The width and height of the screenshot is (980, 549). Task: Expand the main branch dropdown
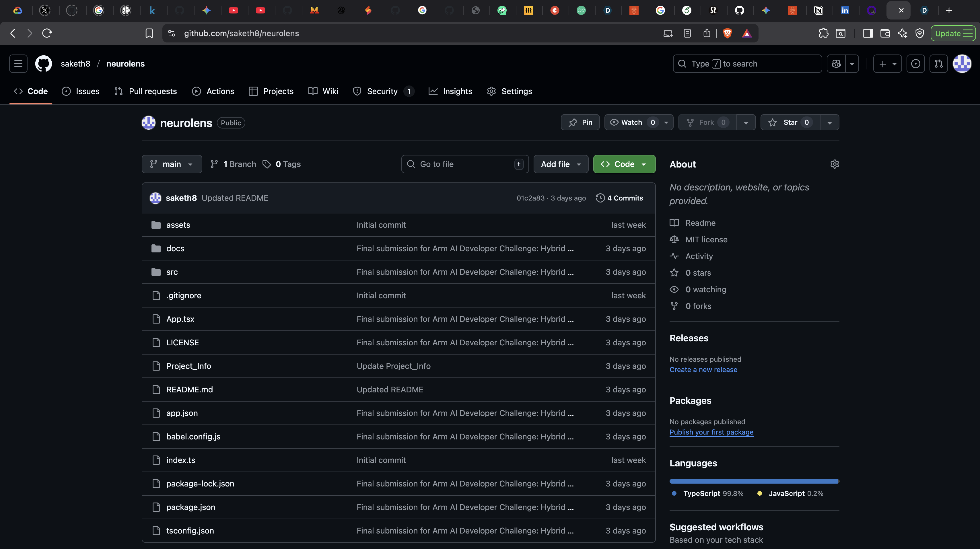point(172,164)
